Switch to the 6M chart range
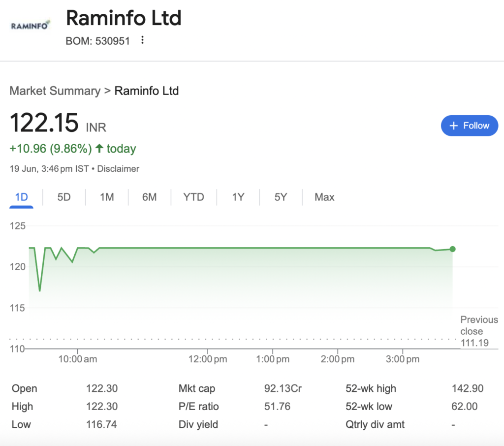The height and width of the screenshot is (446, 504). click(150, 197)
